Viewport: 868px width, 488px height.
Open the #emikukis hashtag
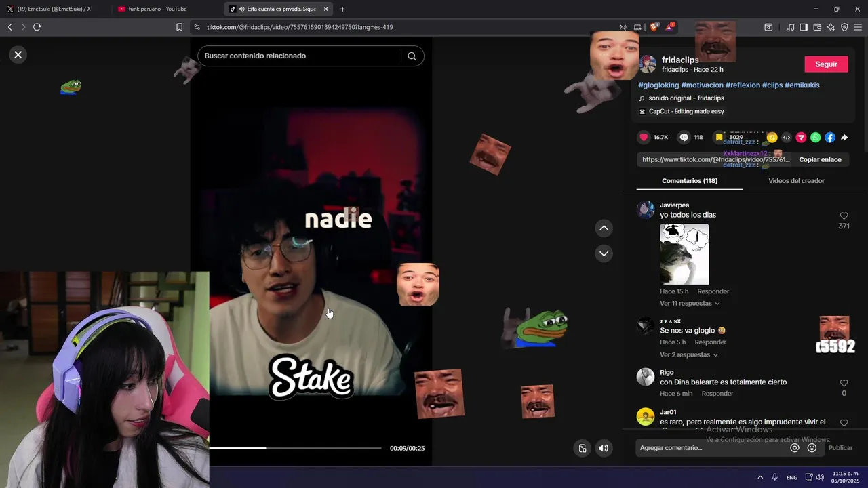[x=802, y=85]
